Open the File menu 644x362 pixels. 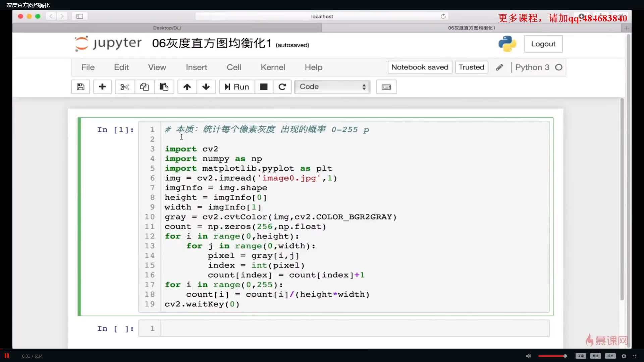88,67
